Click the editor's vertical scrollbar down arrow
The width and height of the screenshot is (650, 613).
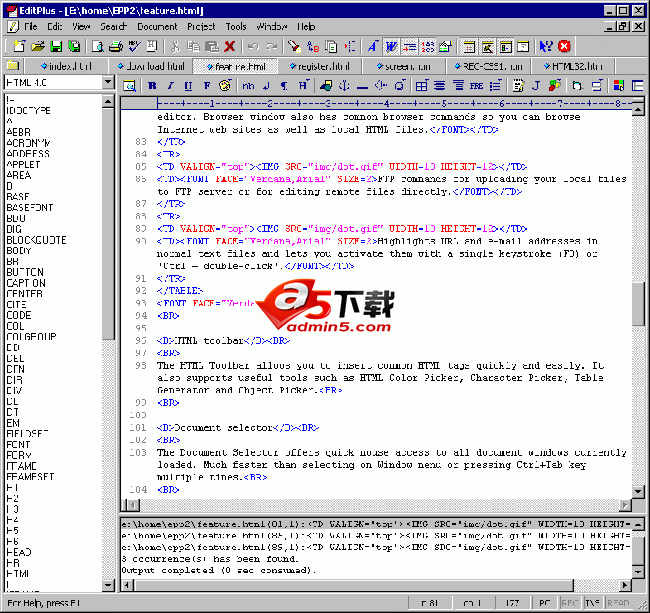pyautogui.click(x=638, y=492)
